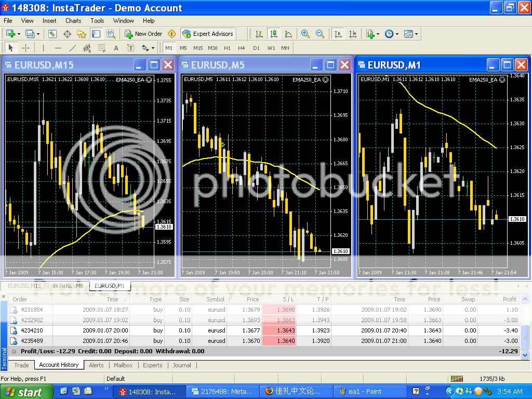Zoom in on the chart
Image resolution: width=532 pixels, height=399 pixels.
305,34
